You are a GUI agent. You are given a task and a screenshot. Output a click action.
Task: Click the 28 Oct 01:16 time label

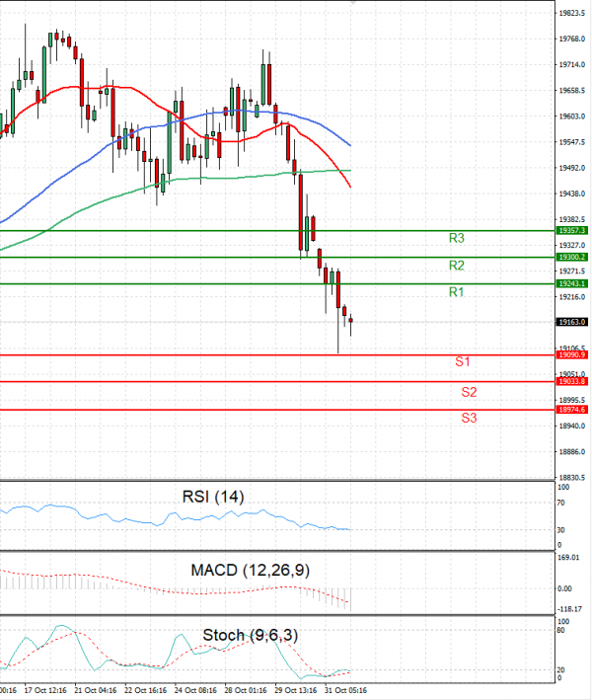[246, 691]
